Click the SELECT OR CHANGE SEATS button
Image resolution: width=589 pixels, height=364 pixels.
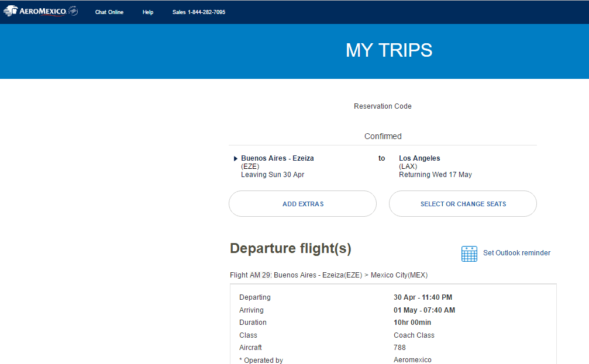(463, 204)
